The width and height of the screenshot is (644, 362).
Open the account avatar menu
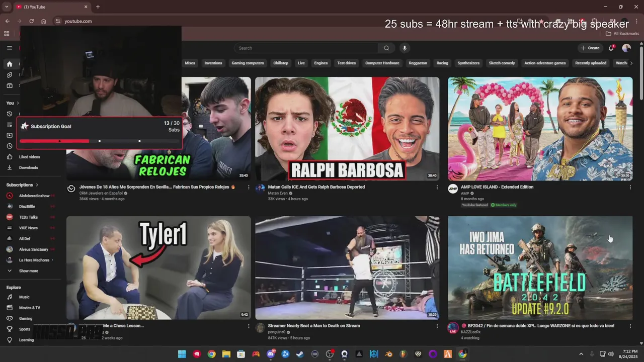[x=626, y=48]
